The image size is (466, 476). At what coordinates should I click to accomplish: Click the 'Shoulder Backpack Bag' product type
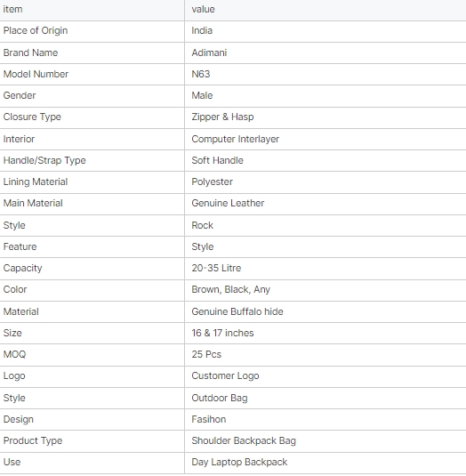(244, 440)
